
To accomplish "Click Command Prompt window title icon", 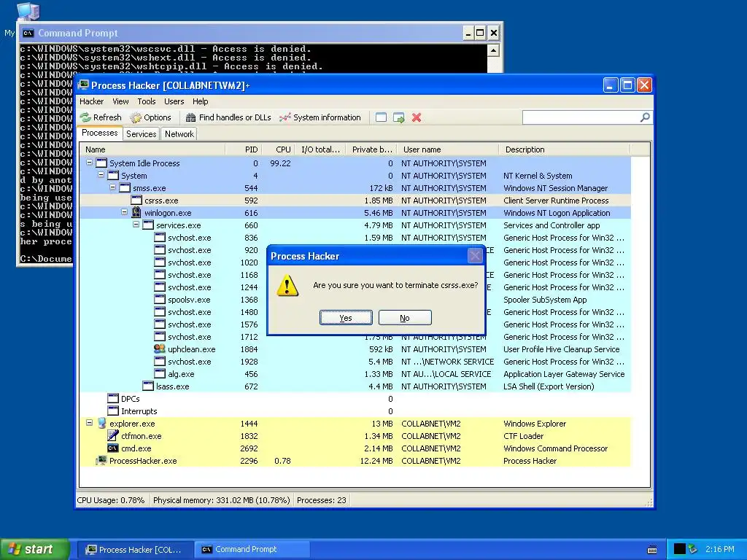I will 28,33.
